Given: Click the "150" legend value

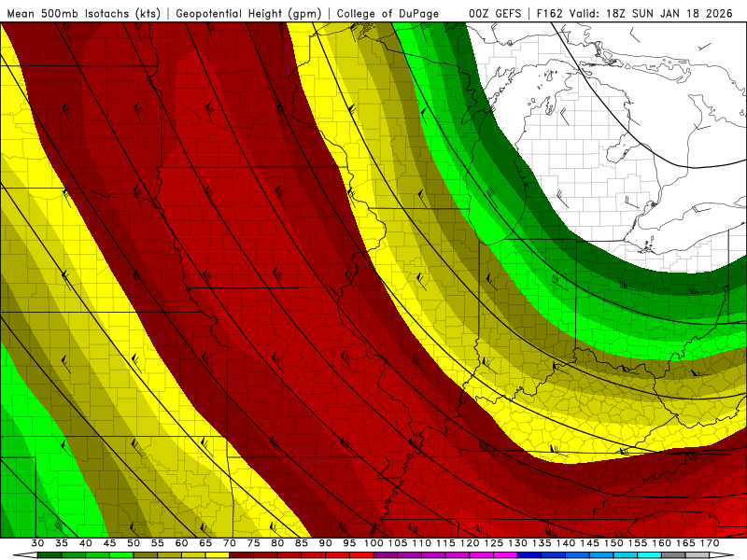Looking at the screenshot, I should point(613,543).
